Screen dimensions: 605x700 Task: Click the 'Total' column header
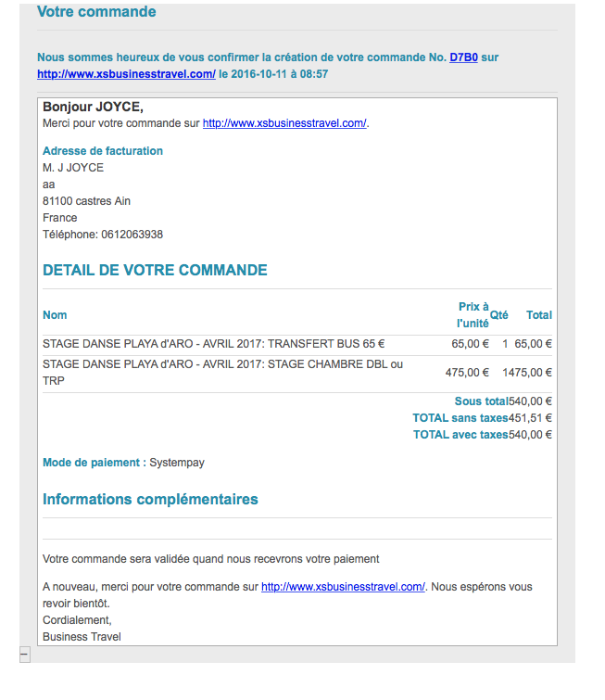click(x=538, y=315)
